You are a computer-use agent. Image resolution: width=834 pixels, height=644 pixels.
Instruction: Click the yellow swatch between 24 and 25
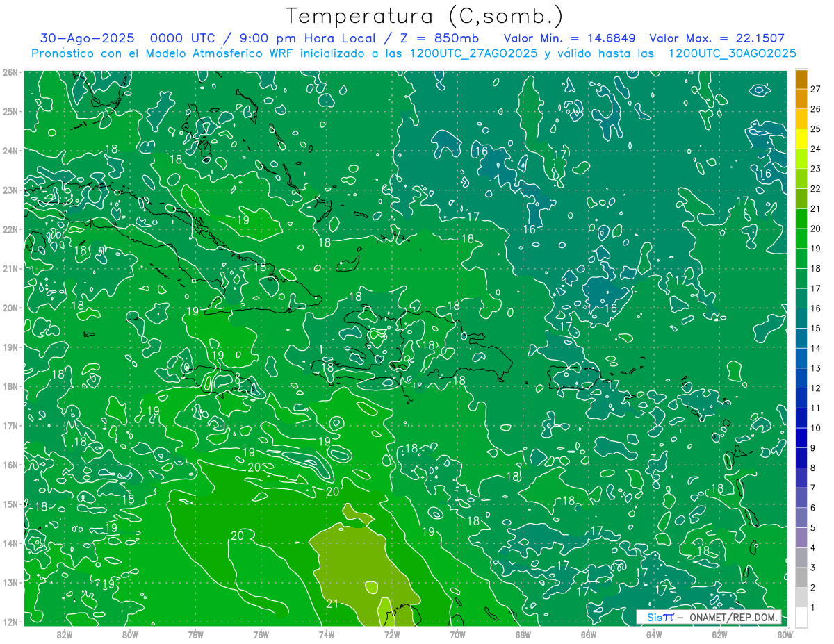click(801, 139)
